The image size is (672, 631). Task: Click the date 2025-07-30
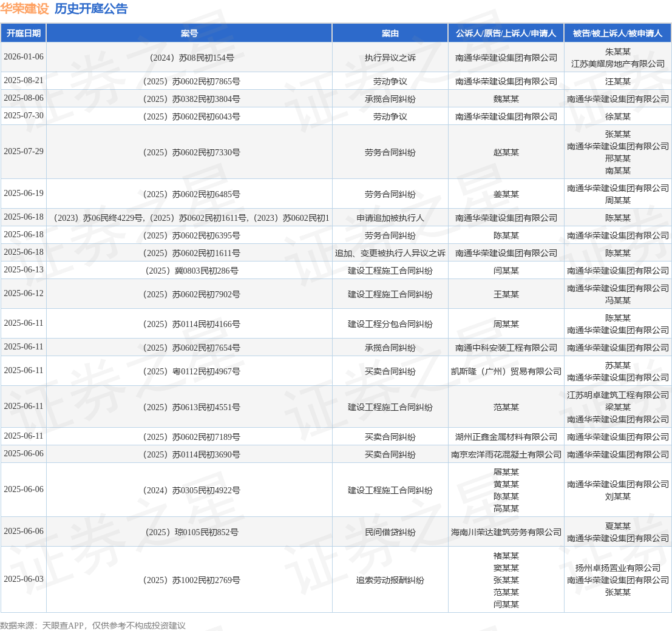24,115
